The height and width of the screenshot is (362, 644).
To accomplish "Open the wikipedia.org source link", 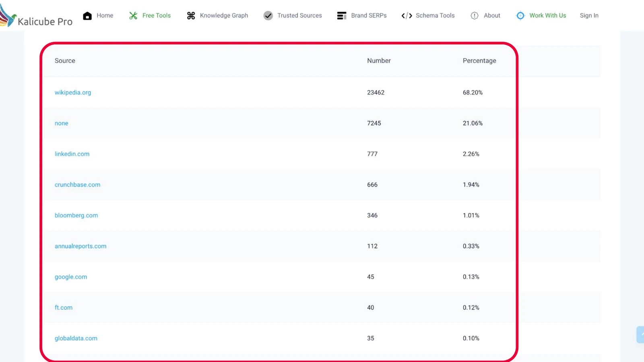I will point(73,93).
